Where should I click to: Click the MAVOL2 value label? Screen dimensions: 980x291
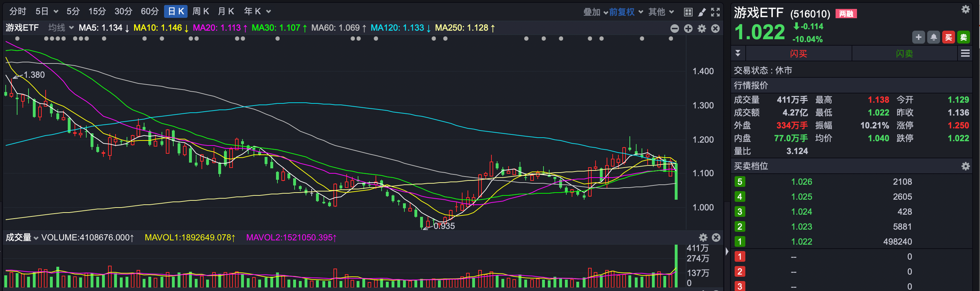coord(291,238)
